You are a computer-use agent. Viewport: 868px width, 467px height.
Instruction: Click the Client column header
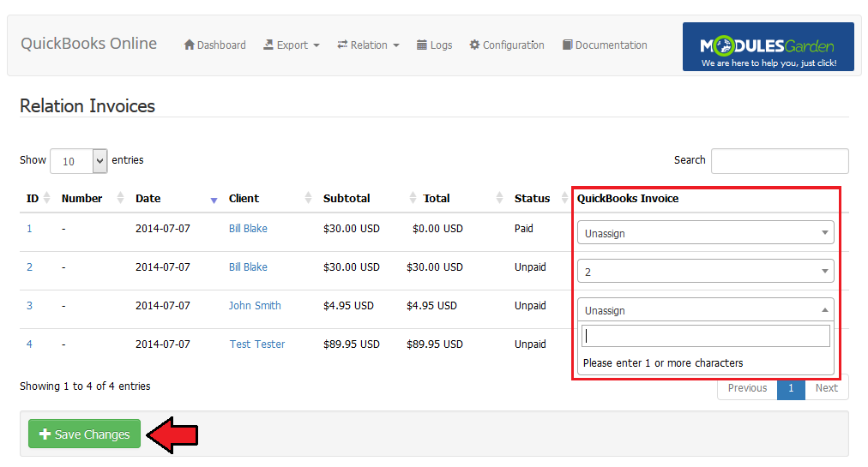(x=244, y=198)
